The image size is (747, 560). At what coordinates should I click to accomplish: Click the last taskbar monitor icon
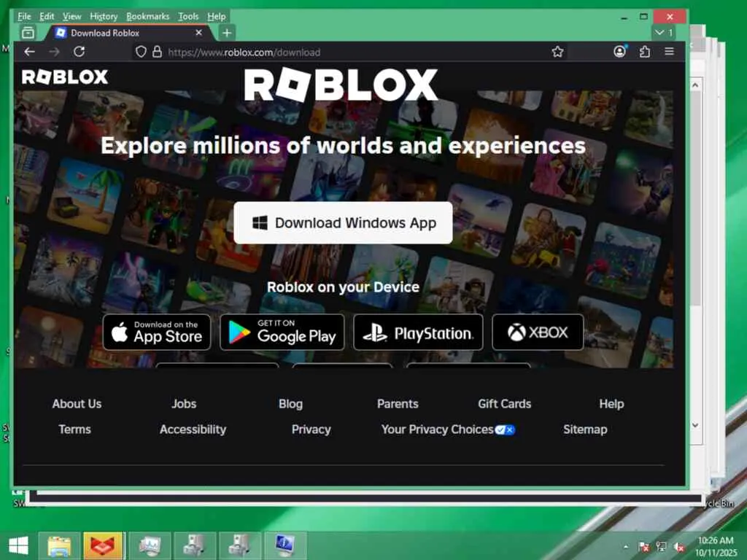pos(285,545)
